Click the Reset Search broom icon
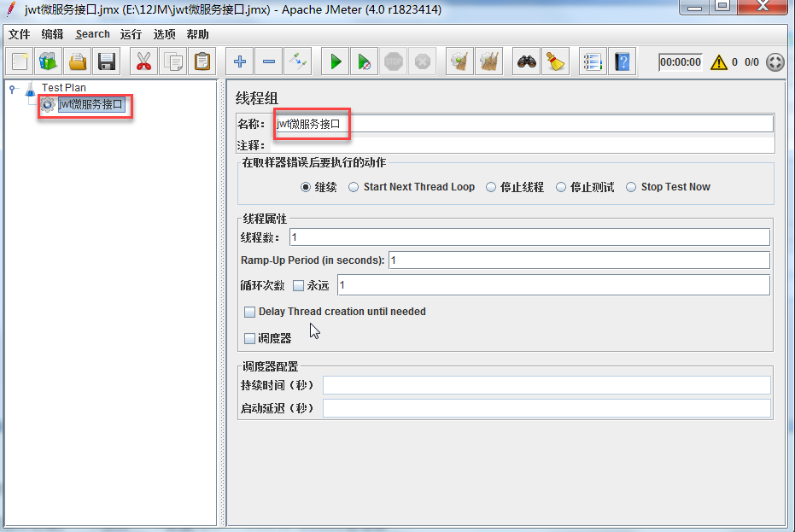The image size is (795, 532). (556, 61)
